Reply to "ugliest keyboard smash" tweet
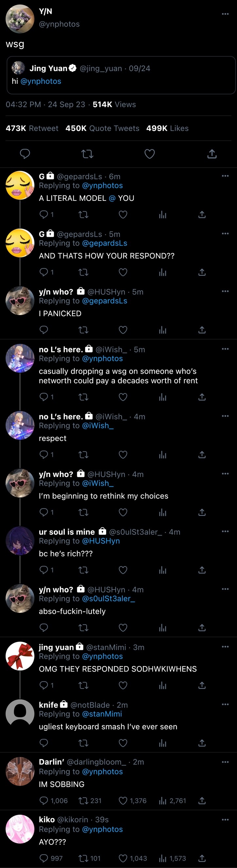 44,743
